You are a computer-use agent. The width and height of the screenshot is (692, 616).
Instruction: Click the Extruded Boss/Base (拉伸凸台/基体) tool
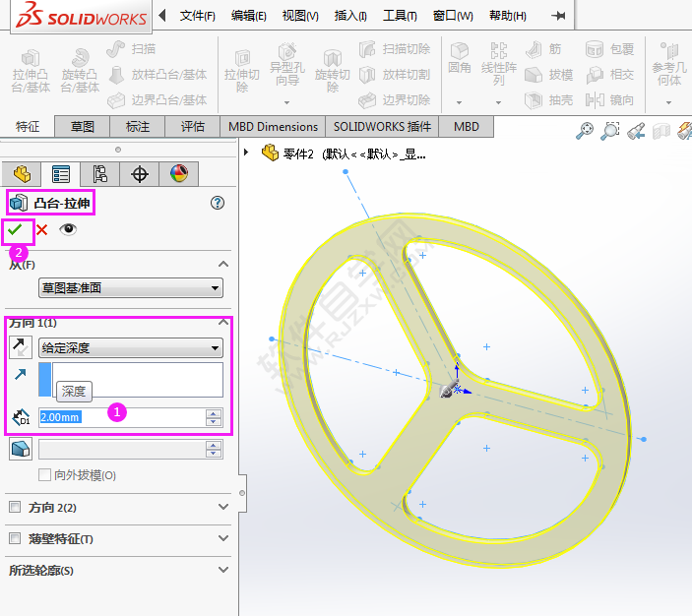coord(31,71)
